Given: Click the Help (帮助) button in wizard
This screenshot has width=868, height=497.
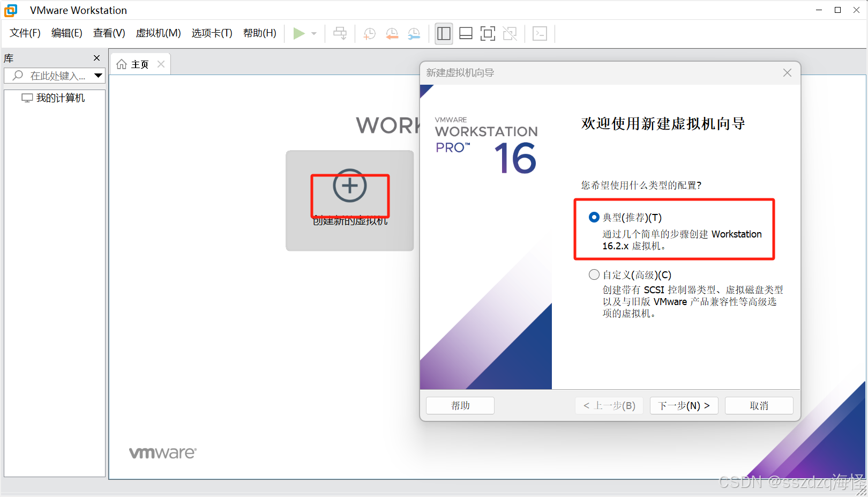Looking at the screenshot, I should [460, 405].
